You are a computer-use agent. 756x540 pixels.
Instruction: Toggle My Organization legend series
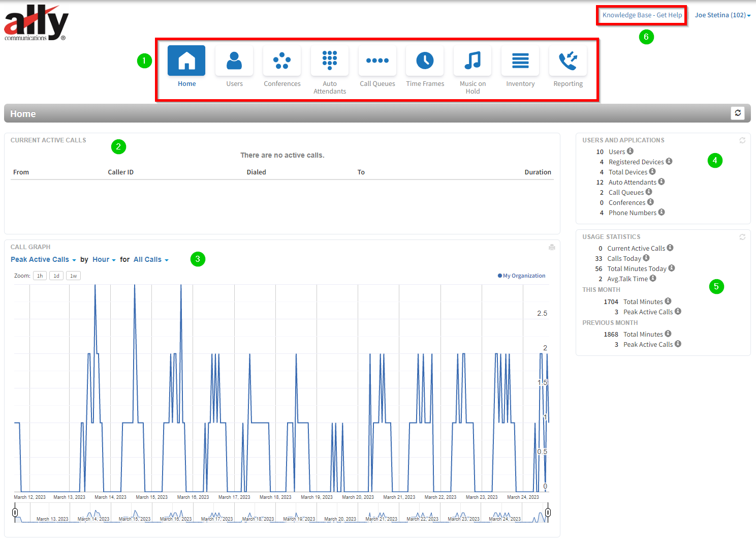[x=521, y=276]
